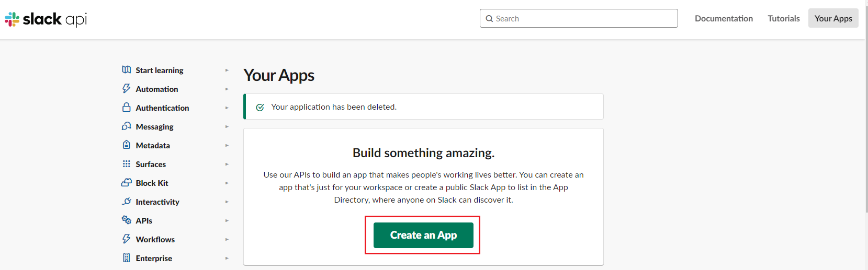Open the Automation sidebar link
Viewport: 868px width, 270px height.
157,89
